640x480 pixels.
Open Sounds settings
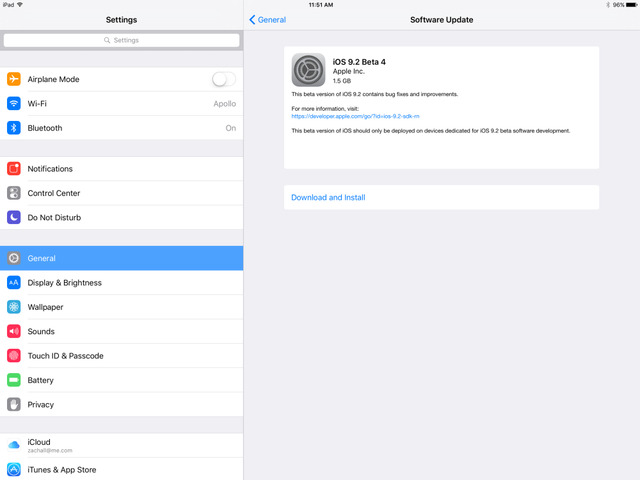(x=122, y=331)
